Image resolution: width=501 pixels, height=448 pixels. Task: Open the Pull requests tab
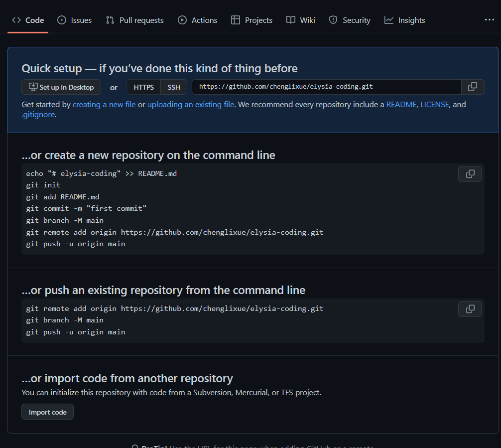(x=135, y=20)
